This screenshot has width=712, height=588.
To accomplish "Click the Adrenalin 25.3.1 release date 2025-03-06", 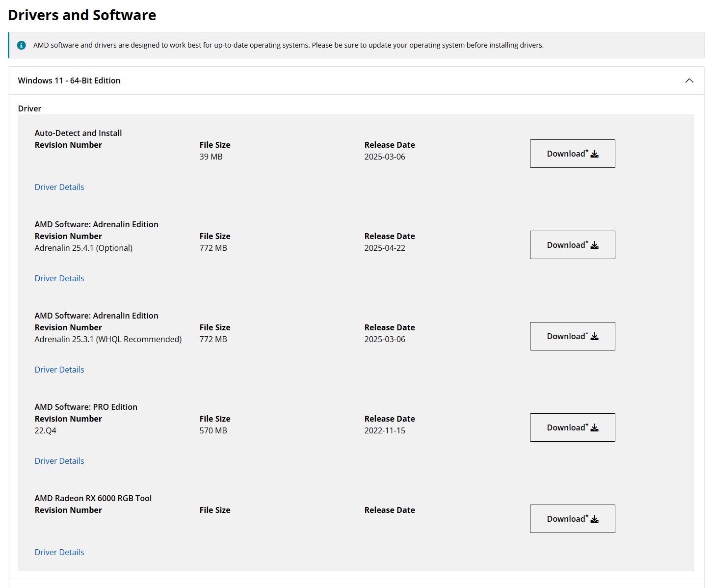I will (x=385, y=339).
